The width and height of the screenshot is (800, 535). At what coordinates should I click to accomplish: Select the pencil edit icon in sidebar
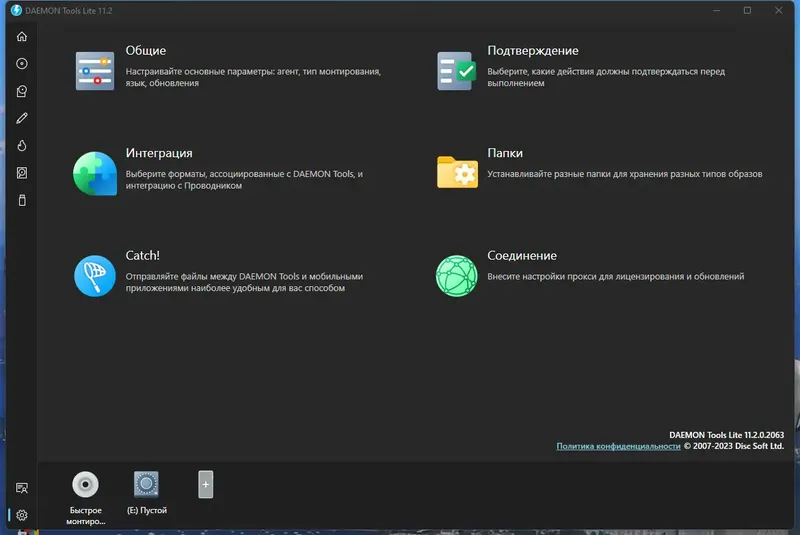[x=21, y=118]
